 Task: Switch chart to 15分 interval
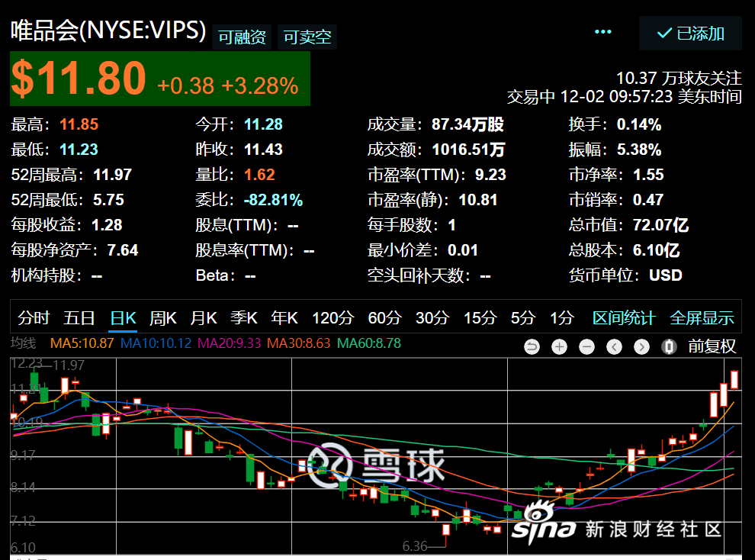(480, 318)
